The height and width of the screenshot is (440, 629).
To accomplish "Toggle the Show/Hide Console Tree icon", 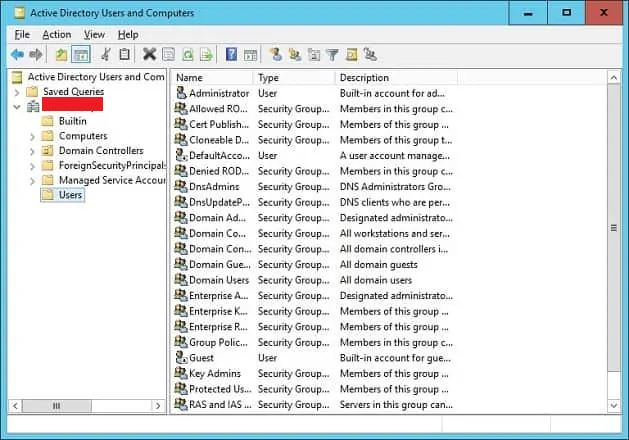I will point(81,55).
